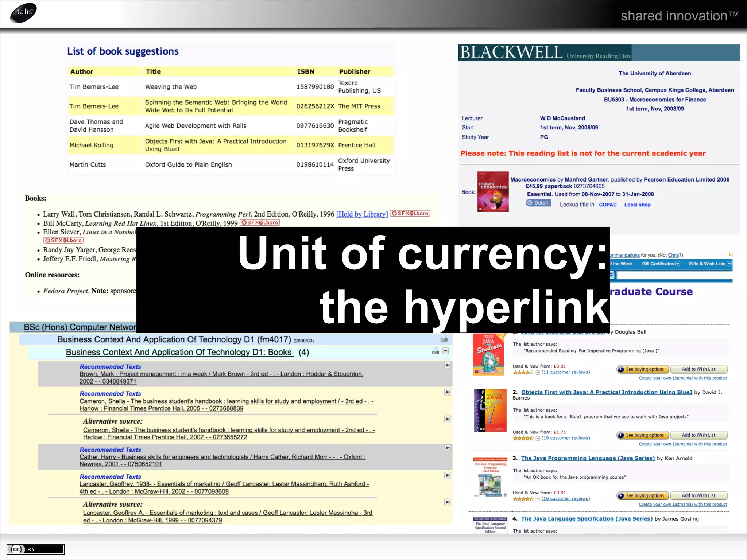Open the COPAC lookup link
747x560 pixels.
[x=608, y=205]
